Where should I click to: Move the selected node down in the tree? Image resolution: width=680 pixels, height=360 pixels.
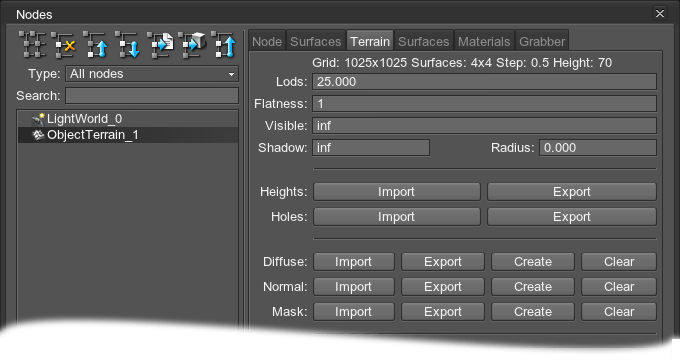pos(128,44)
